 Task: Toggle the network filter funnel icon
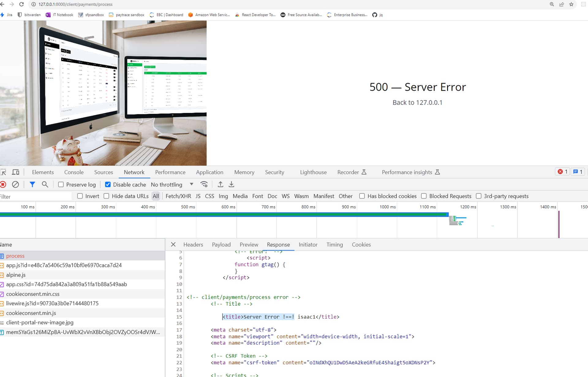click(32, 185)
